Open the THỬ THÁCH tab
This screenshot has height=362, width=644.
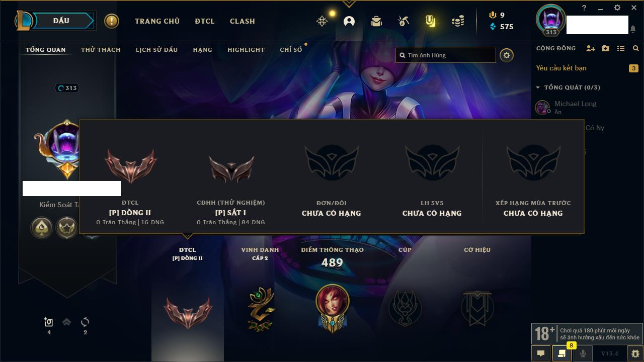[101, 50]
